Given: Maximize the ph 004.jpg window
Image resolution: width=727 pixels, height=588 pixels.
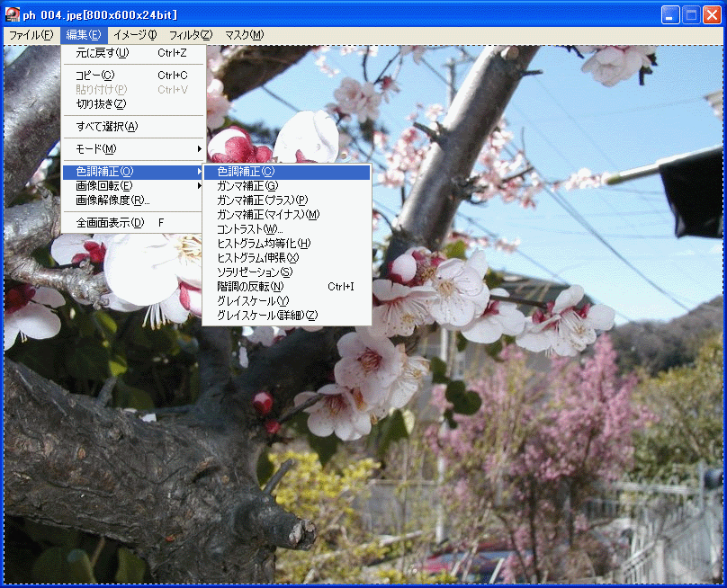Looking at the screenshot, I should [x=691, y=14].
